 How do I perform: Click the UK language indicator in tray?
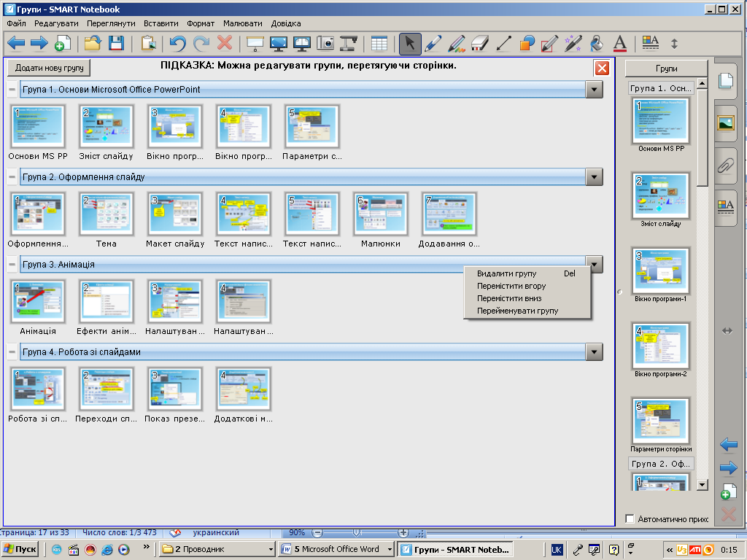pos(556,550)
